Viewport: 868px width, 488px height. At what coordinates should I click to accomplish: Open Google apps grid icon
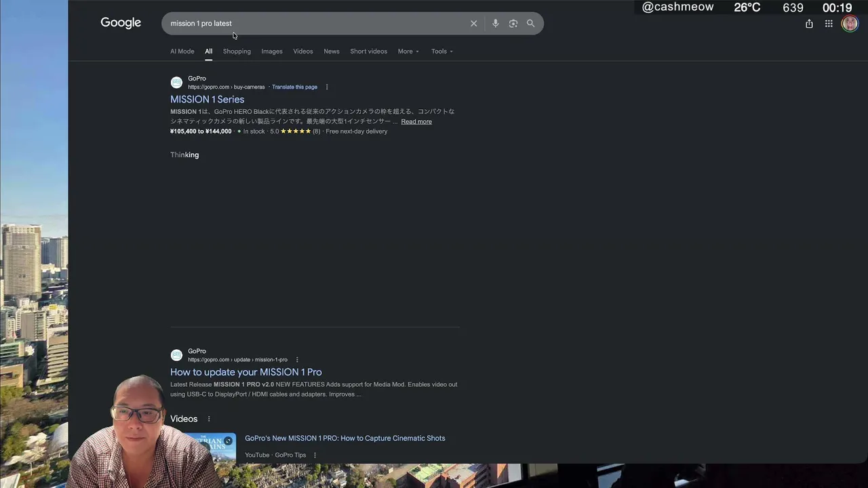pyautogui.click(x=829, y=24)
